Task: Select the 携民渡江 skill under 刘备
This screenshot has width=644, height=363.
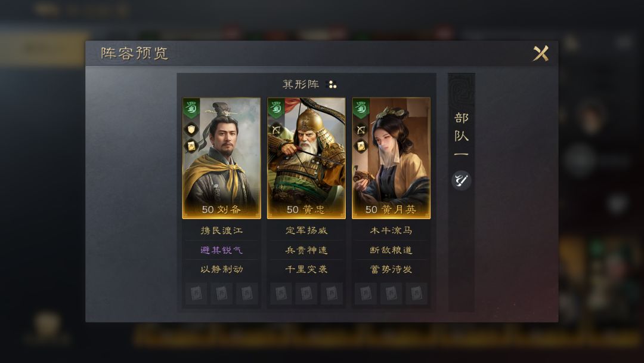Action: pos(221,230)
